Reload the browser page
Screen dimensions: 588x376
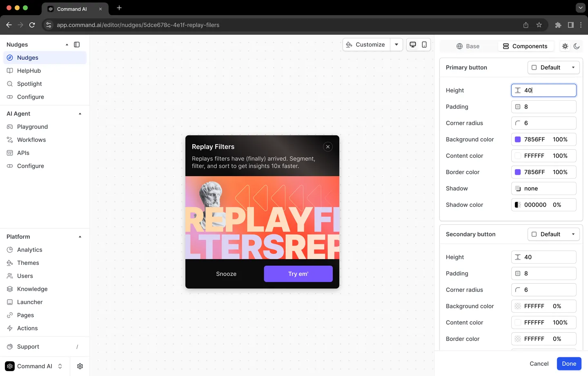32,25
